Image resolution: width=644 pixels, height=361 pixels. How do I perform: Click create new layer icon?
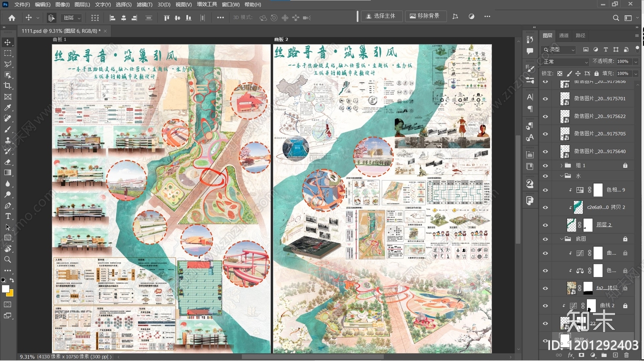point(615,355)
